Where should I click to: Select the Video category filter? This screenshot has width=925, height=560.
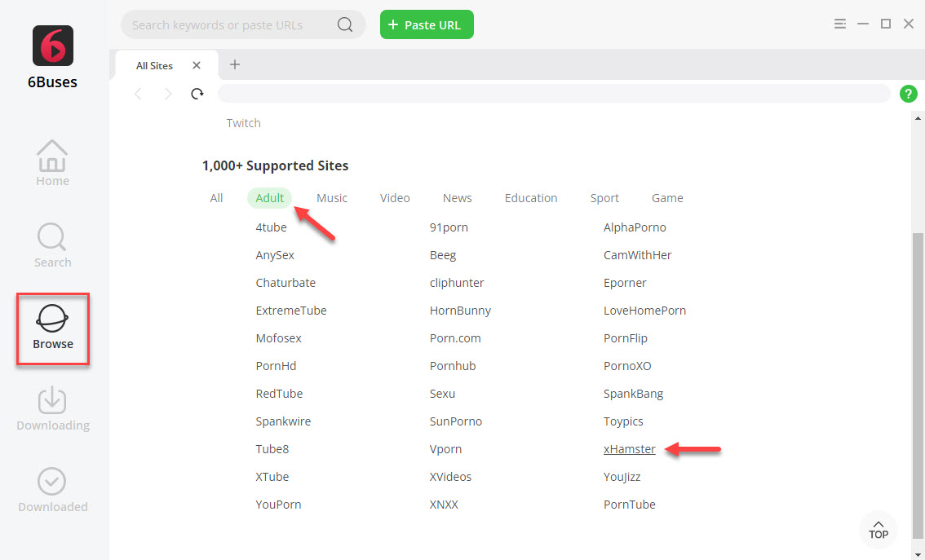pos(395,198)
